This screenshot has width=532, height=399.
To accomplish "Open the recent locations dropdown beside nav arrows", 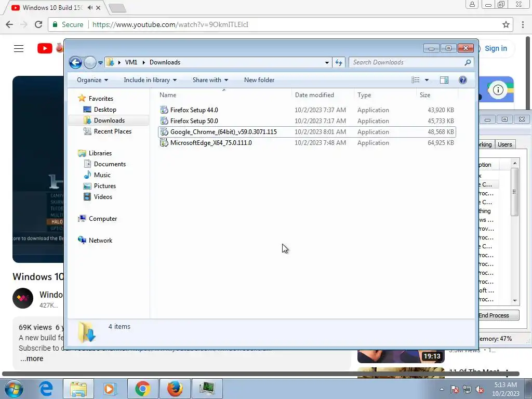I will [100, 63].
